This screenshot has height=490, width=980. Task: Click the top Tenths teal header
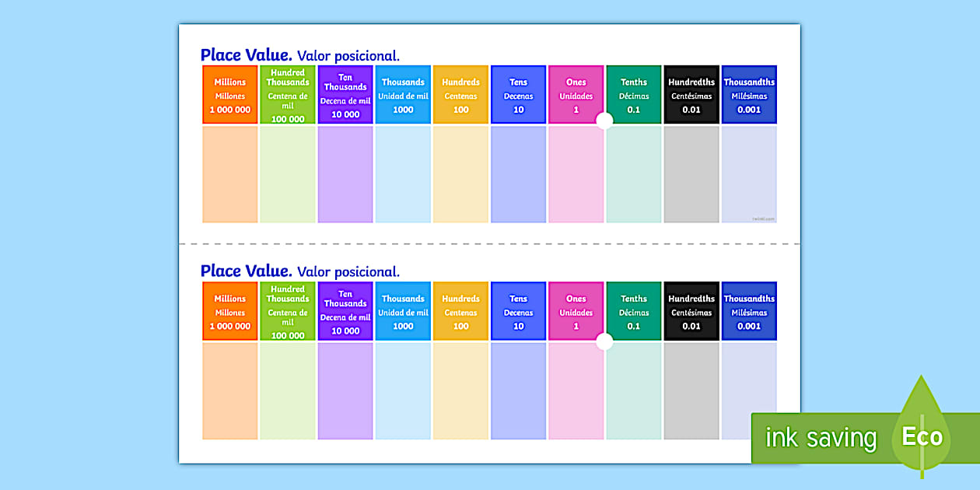[634, 95]
